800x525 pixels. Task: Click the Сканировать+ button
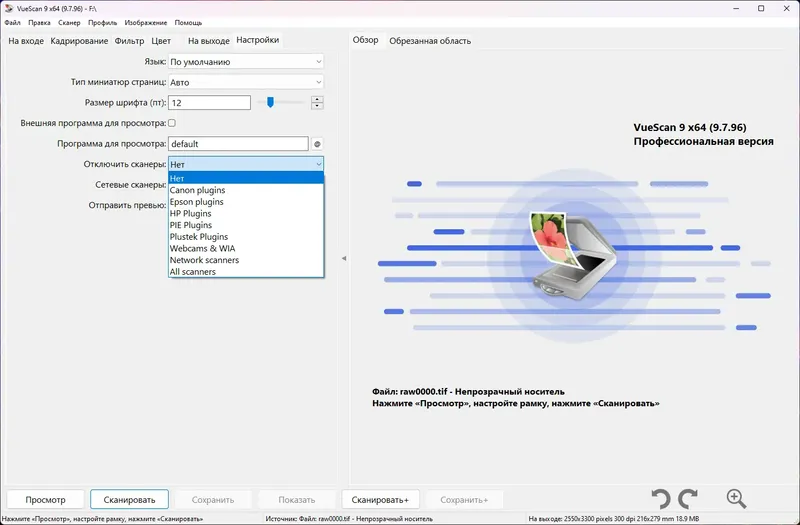tap(380, 499)
